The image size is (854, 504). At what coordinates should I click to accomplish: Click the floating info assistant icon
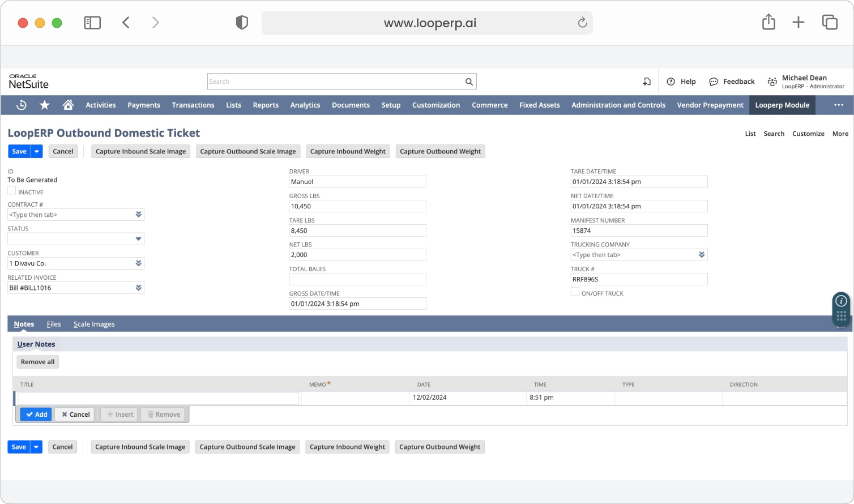(842, 301)
